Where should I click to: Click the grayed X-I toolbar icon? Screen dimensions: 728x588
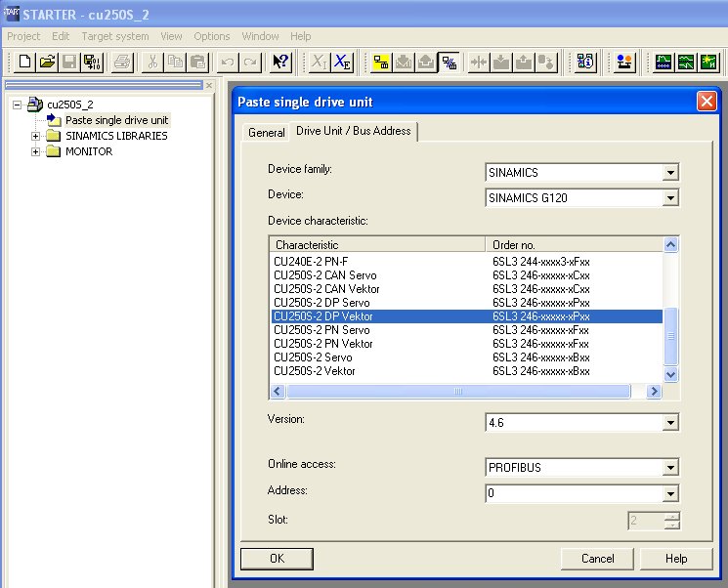point(319,62)
